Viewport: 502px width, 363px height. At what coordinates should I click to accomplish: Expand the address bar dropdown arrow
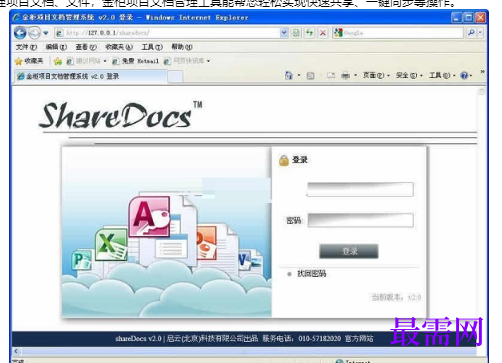click(x=284, y=33)
